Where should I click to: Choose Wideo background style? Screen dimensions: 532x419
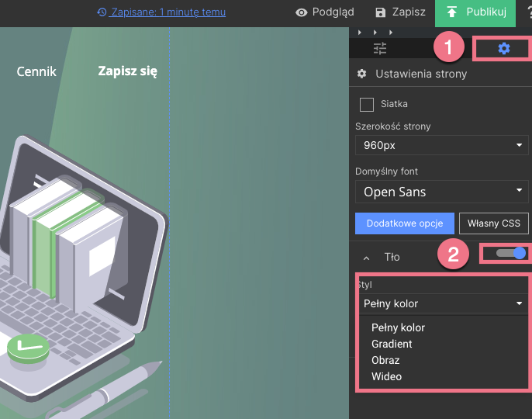point(386,376)
